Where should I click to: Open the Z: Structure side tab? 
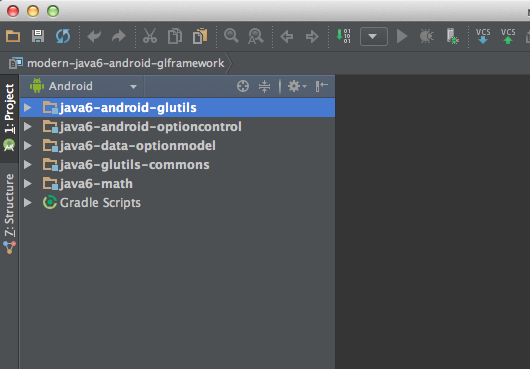click(x=9, y=214)
